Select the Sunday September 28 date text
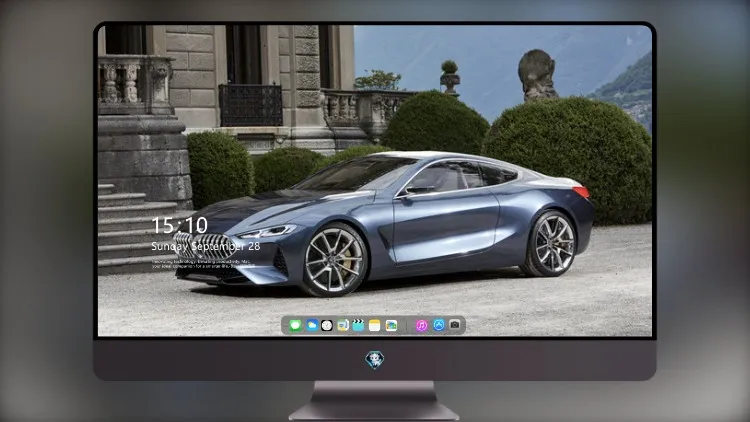The width and height of the screenshot is (750, 422). point(206,246)
